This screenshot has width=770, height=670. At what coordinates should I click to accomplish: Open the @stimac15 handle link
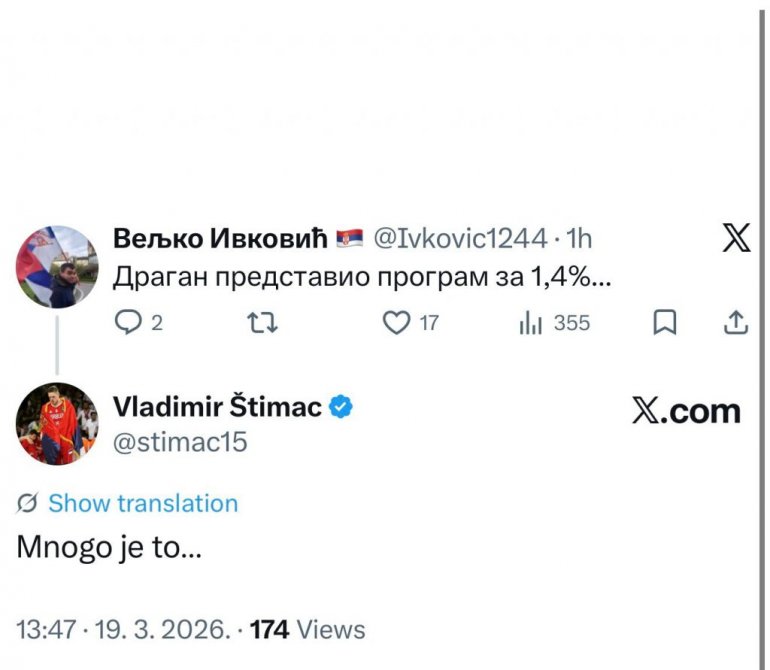pyautogui.click(x=180, y=442)
